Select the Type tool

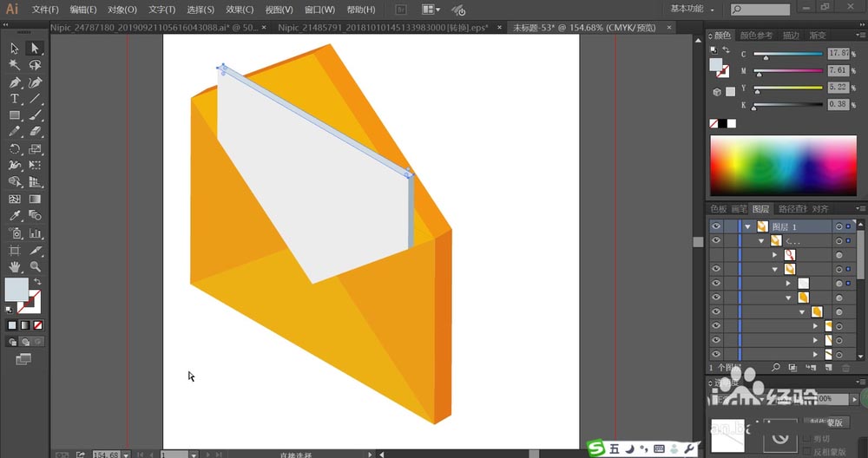click(x=15, y=99)
